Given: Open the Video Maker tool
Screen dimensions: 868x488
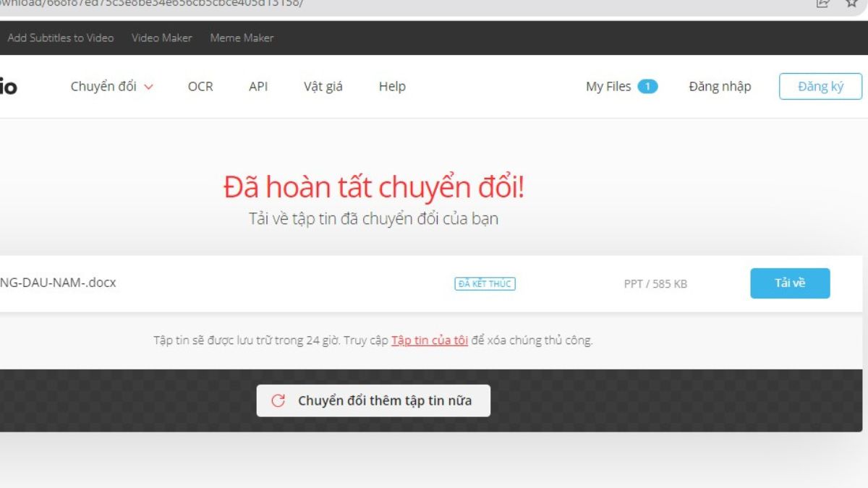Looking at the screenshot, I should pyautogui.click(x=162, y=38).
